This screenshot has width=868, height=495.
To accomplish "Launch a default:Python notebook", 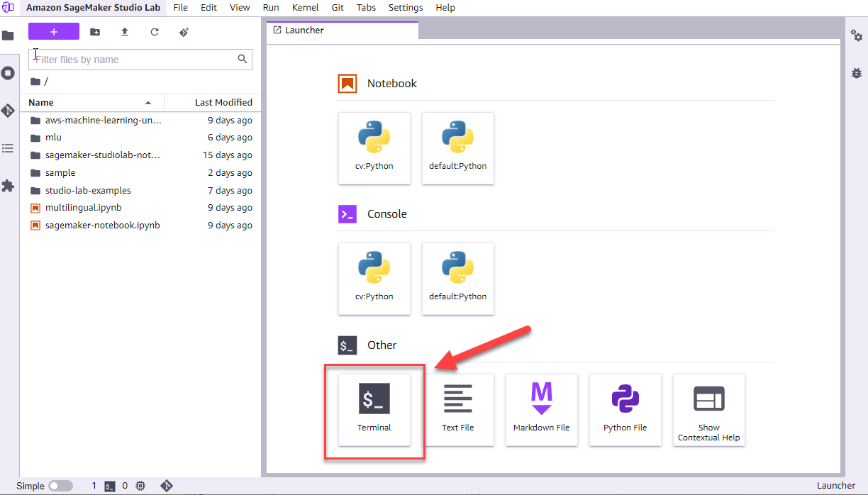I will point(458,148).
